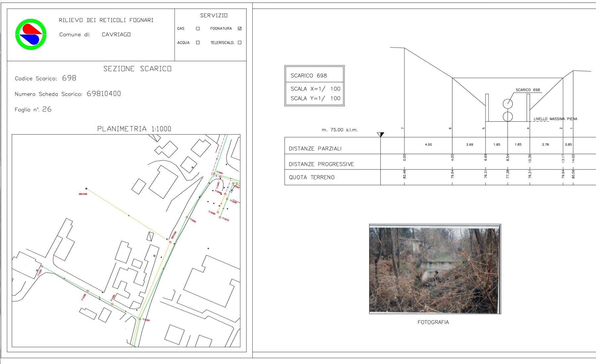Click map manhole label '7110410'
This screenshot has height=364, width=596.
[225, 219]
